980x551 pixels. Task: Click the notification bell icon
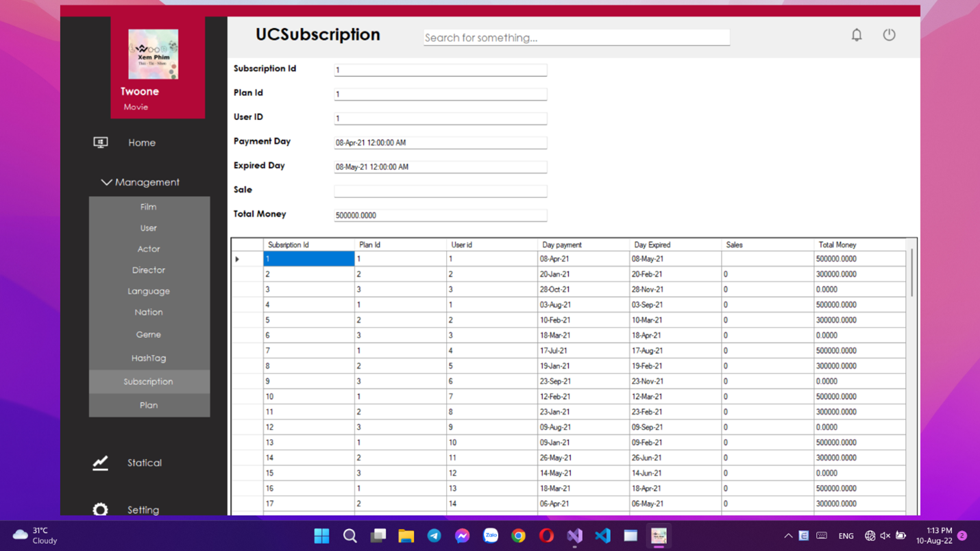point(857,35)
